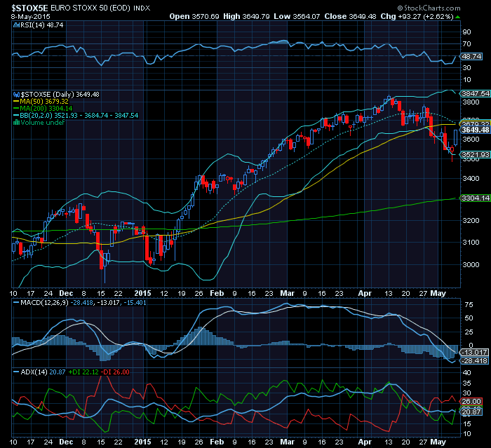Select the High 3649.79 value
The height and width of the screenshot is (448, 491).
(246, 16)
